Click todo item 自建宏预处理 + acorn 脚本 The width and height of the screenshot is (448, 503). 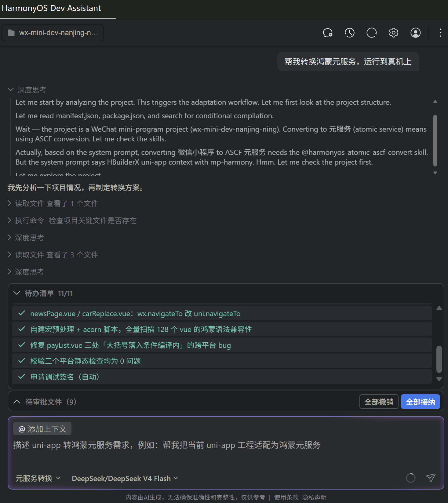coord(222,329)
